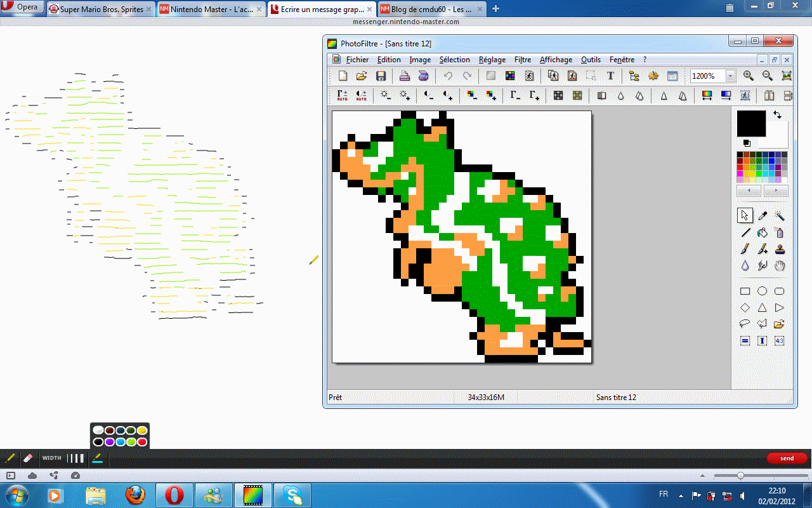The height and width of the screenshot is (508, 812).
Task: Choose the ellipse selection shape
Action: (x=763, y=291)
